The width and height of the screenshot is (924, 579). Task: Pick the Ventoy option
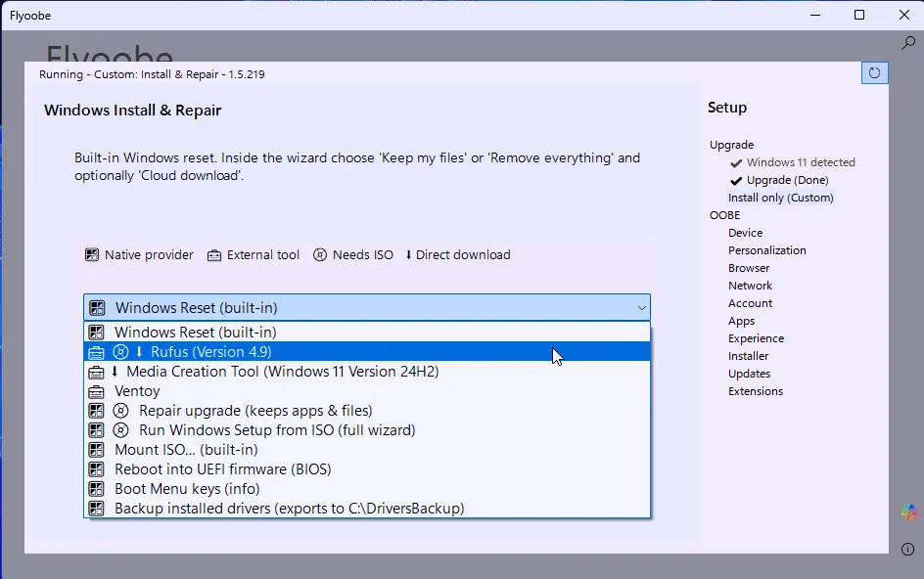coord(366,391)
